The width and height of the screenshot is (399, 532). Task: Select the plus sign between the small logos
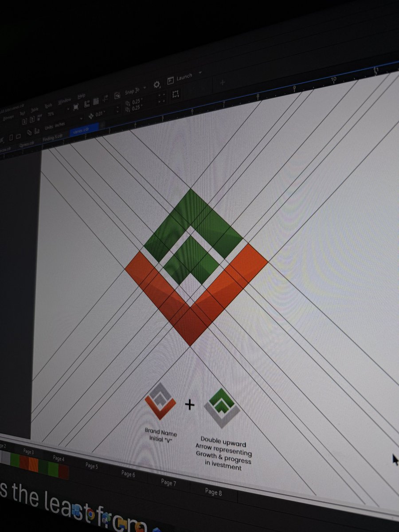[190, 404]
